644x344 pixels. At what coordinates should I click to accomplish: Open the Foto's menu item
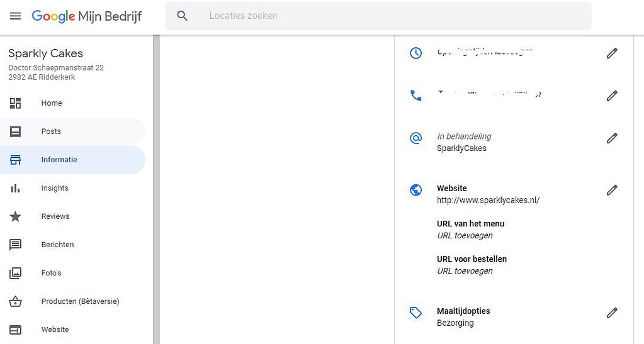(72, 273)
